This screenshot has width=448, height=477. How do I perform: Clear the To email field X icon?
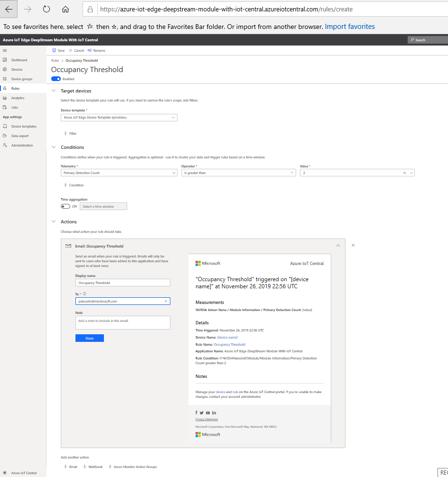166,301
